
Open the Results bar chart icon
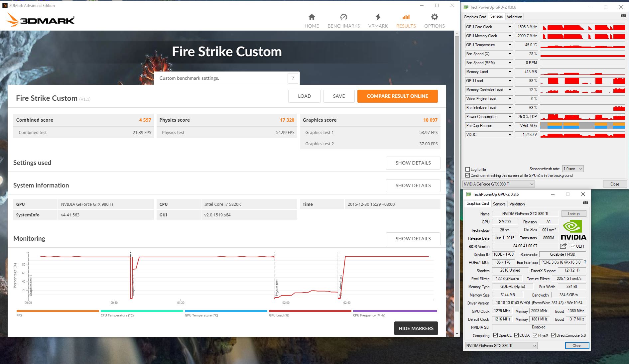[406, 17]
